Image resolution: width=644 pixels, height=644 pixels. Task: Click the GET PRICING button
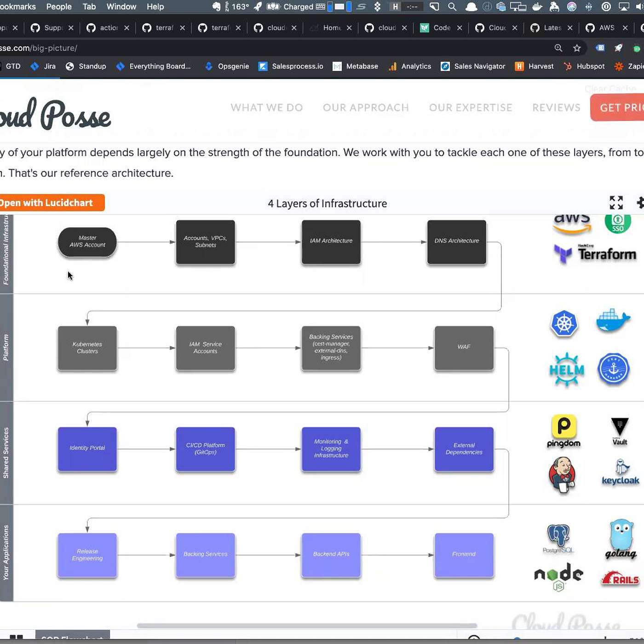click(617, 108)
